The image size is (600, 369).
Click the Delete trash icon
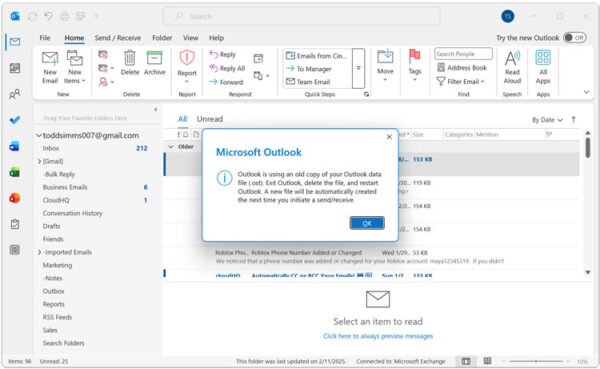[x=130, y=58]
